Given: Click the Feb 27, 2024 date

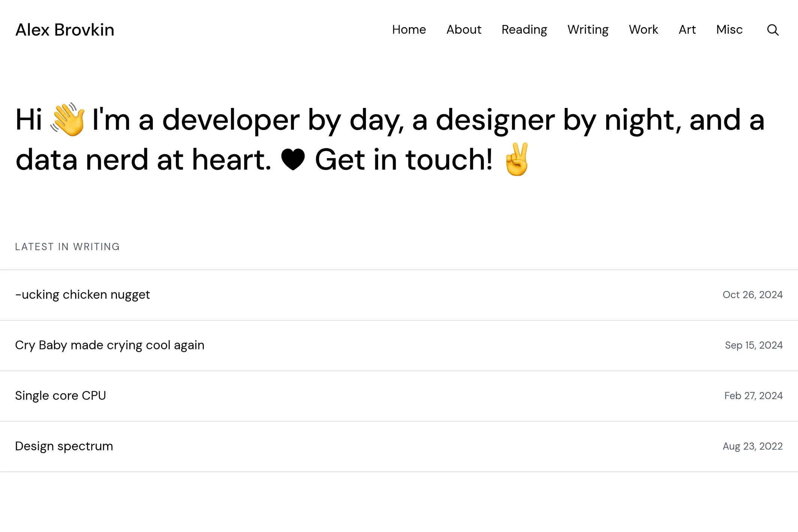Looking at the screenshot, I should pos(753,396).
